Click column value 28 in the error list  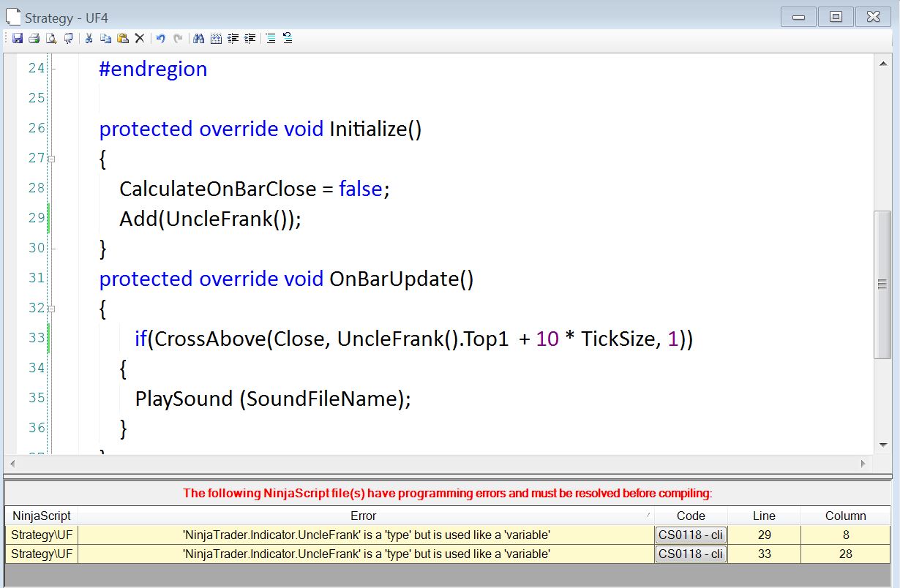tap(846, 554)
